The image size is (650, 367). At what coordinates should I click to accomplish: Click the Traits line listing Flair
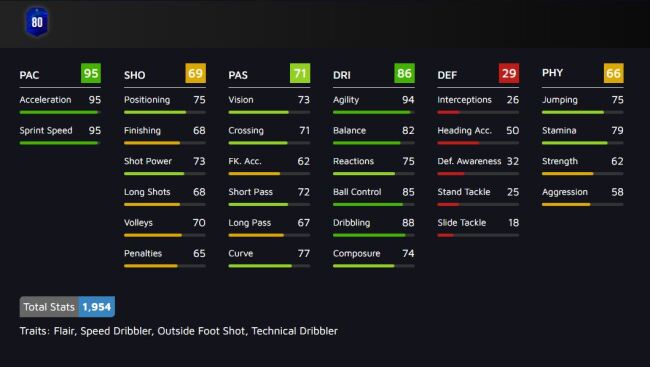(x=179, y=331)
